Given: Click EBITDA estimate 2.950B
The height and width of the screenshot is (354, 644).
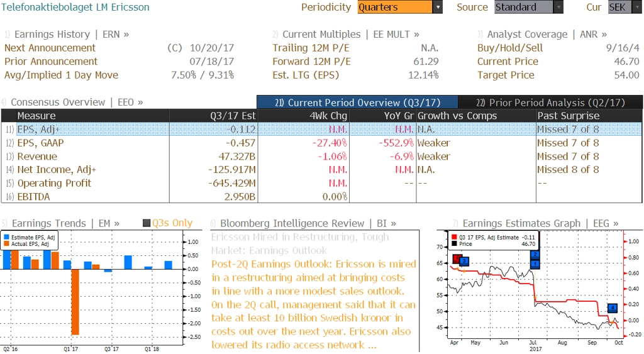Looking at the screenshot, I should [x=240, y=197].
